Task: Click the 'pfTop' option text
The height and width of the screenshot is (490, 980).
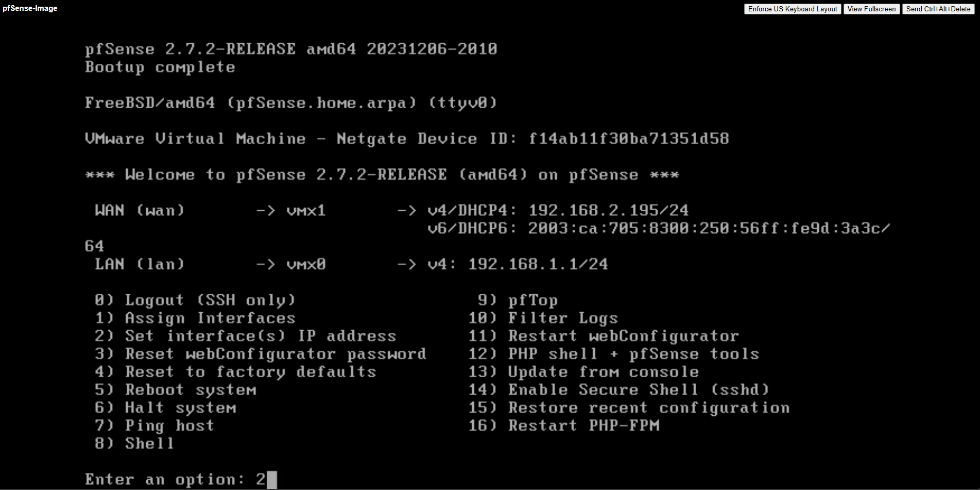Action: coord(533,300)
